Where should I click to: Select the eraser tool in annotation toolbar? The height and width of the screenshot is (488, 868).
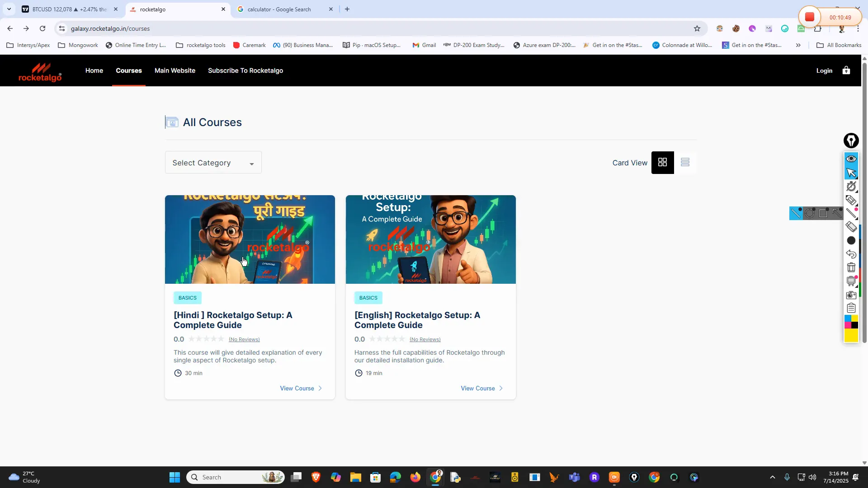point(851,226)
